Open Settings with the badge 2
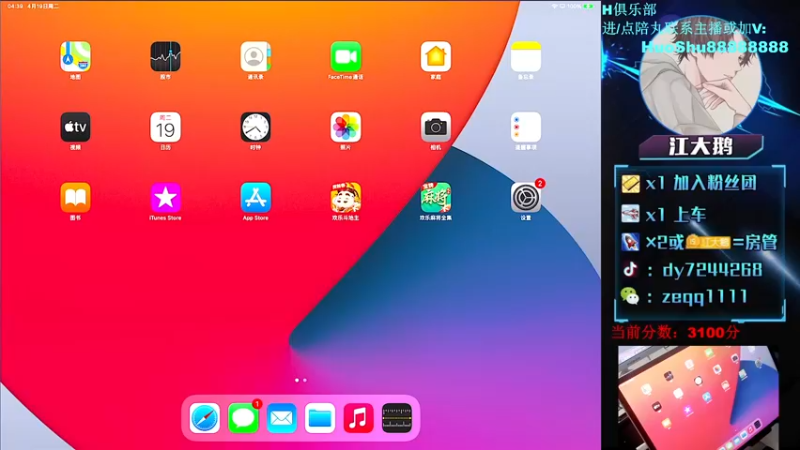Image resolution: width=800 pixels, height=450 pixels. [x=526, y=197]
